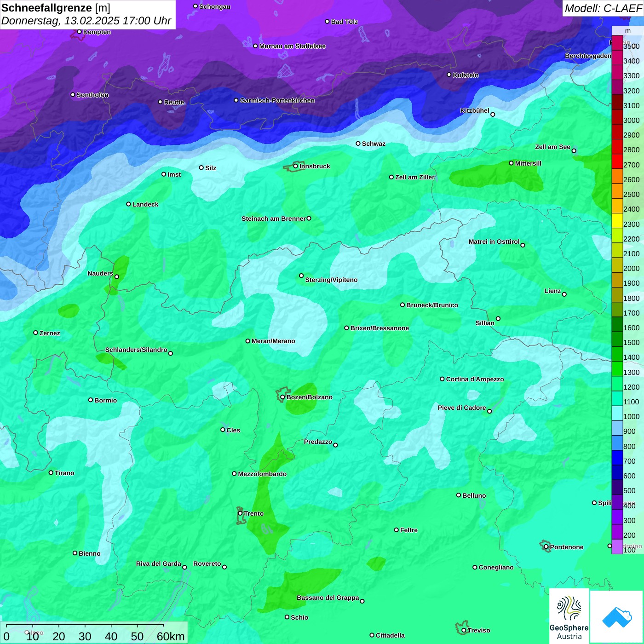
Task: Click the Bormio location dot
Action: 91,400
